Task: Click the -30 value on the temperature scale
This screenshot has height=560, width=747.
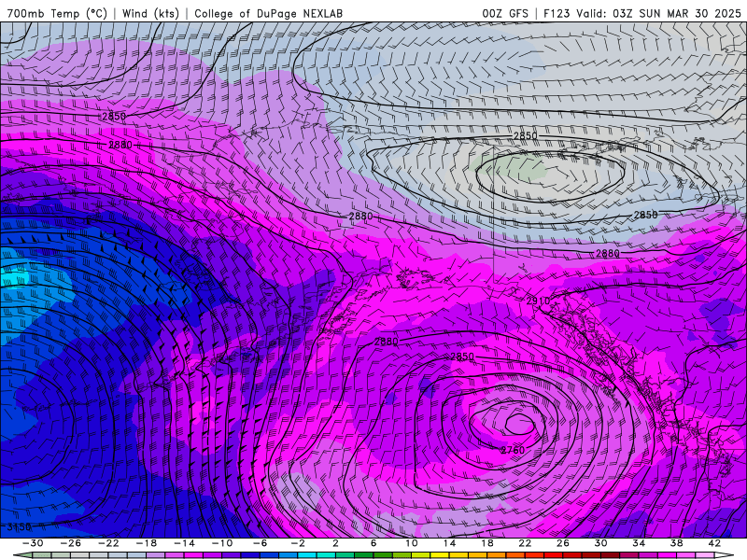Action: [33, 543]
